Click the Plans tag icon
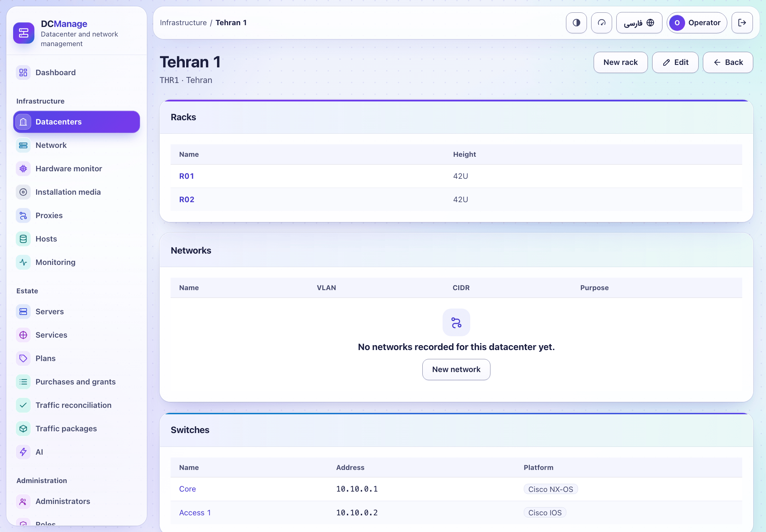 coord(23,358)
